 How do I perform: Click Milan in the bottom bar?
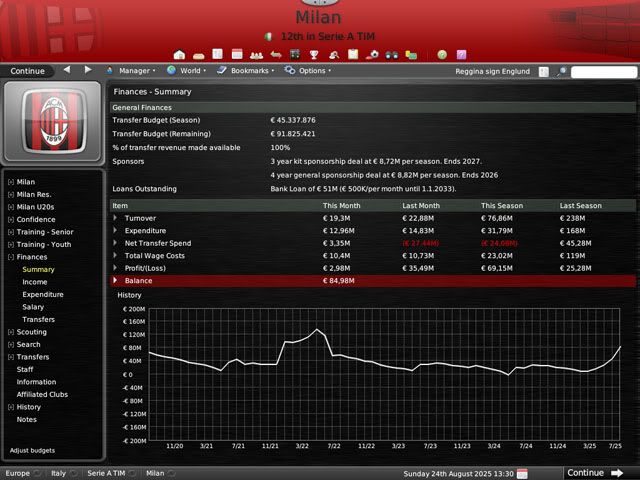point(155,473)
